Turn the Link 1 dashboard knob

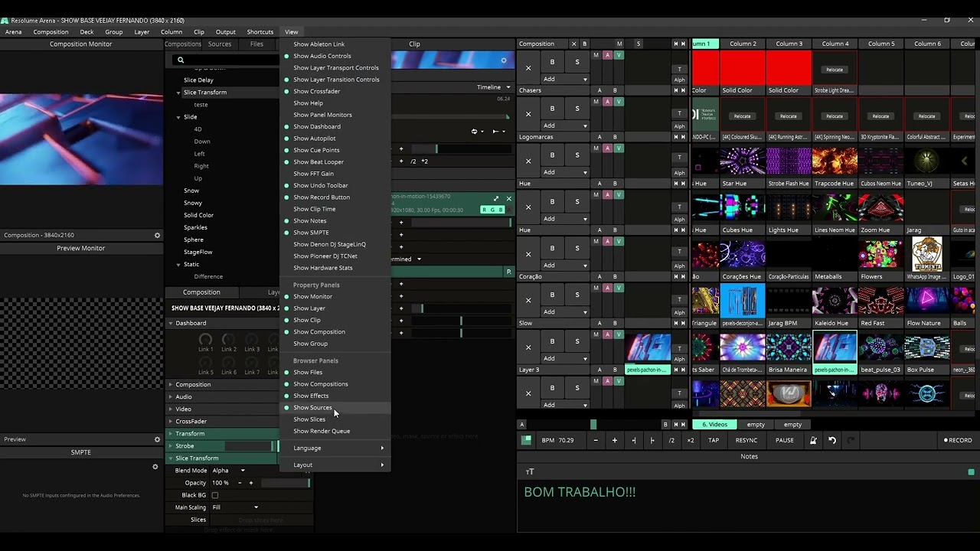coord(205,339)
